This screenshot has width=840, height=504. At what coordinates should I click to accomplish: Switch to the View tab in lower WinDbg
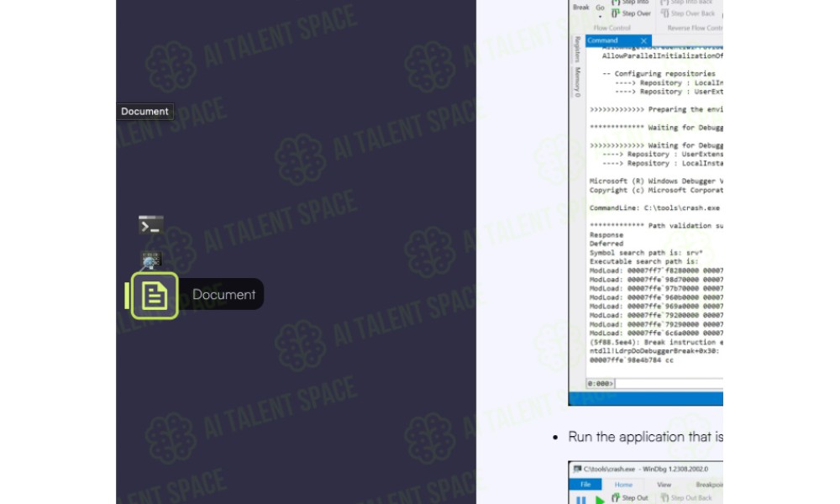tap(664, 485)
